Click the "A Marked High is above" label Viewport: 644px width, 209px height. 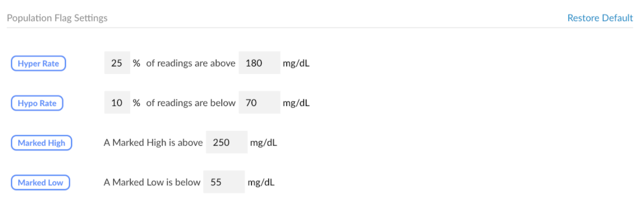[x=153, y=142]
